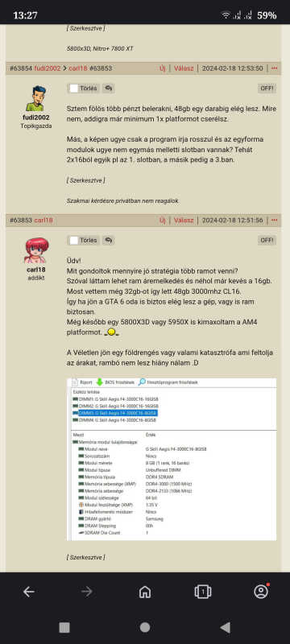Image resolution: width=290 pixels, height=644 pixels.
Task: Click Új link on post #63854
Action: coord(163,68)
